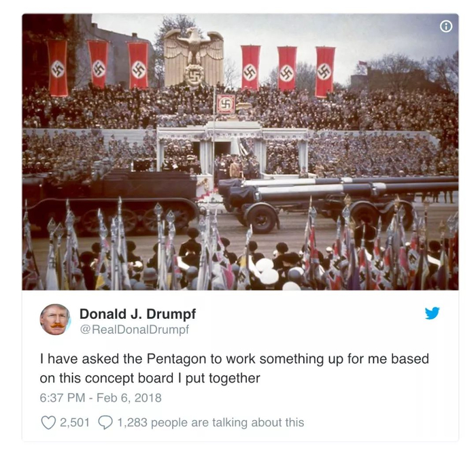This screenshot has width=476, height=463.
Task: Click the 2,501 likes count
Action: [75, 422]
